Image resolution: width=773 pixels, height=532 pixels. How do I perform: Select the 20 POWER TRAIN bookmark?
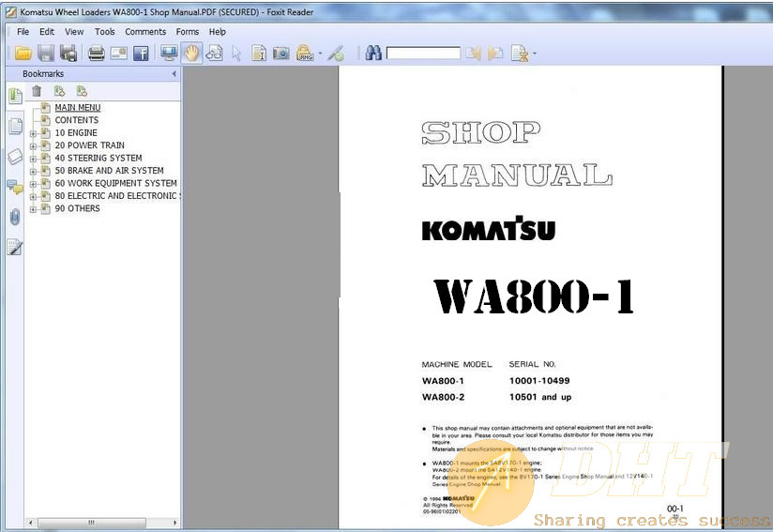click(89, 144)
